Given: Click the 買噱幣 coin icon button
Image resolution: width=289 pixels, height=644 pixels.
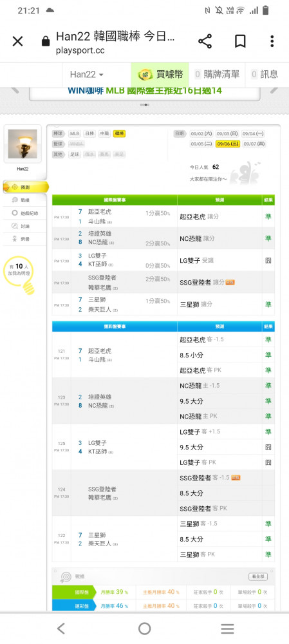Looking at the screenshot, I should point(144,74).
